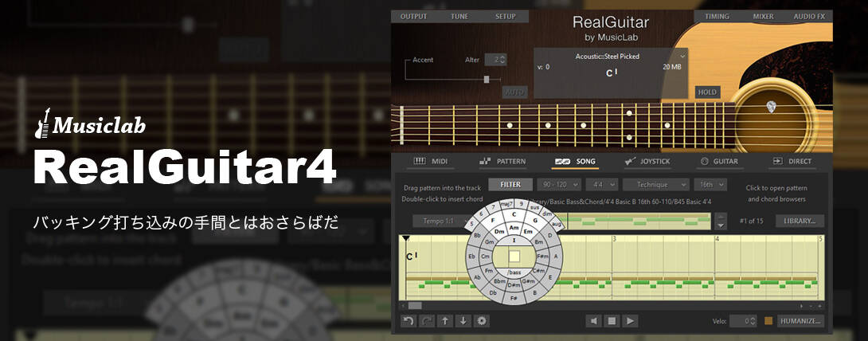Click the song track horizontal scrollbar thumb

tap(415, 306)
